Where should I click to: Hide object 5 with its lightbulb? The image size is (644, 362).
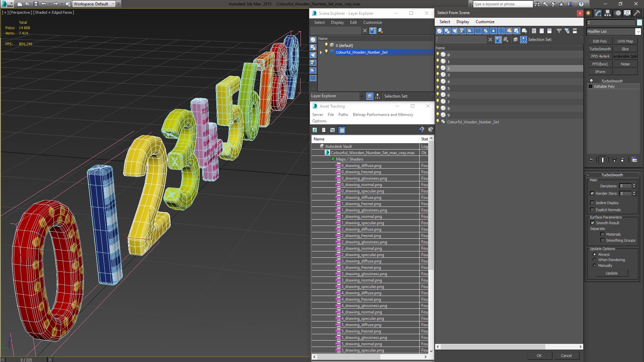(x=438, y=88)
